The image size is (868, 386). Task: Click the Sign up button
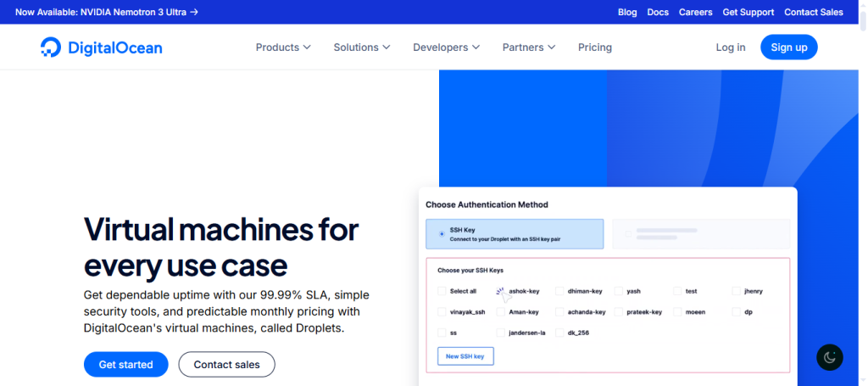(789, 47)
